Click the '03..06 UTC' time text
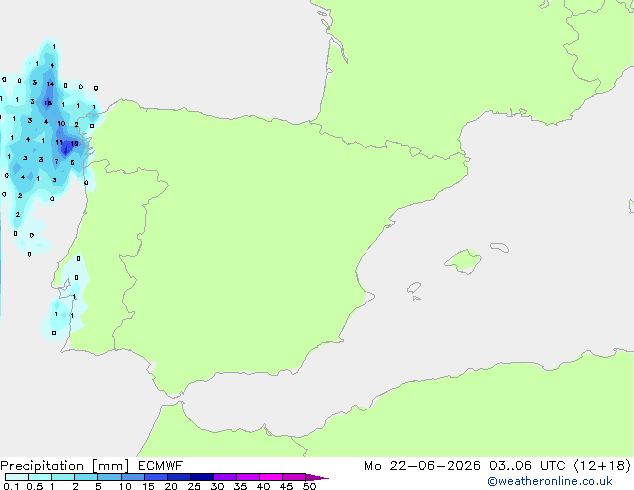The image size is (634, 490). coord(527,466)
